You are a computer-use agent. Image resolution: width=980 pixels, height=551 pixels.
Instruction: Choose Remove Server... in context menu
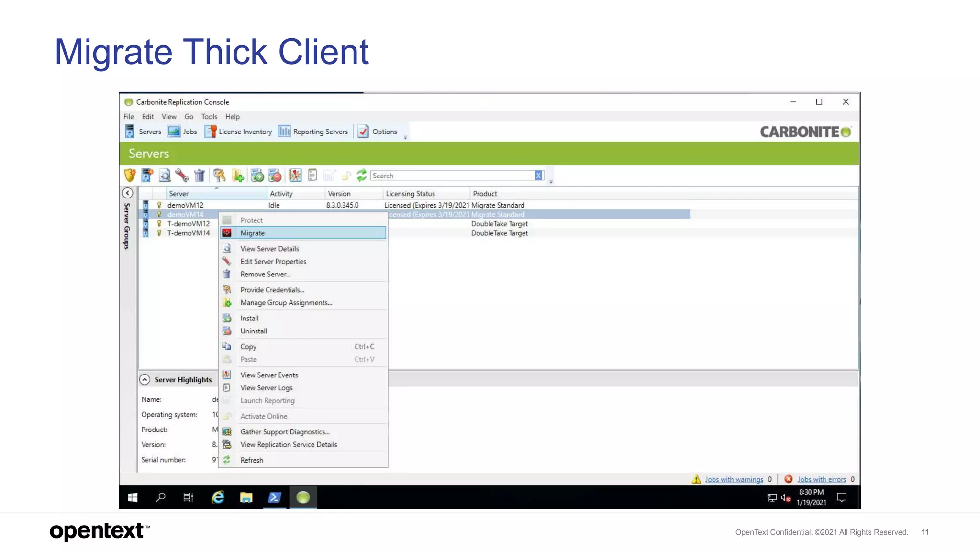click(303, 274)
